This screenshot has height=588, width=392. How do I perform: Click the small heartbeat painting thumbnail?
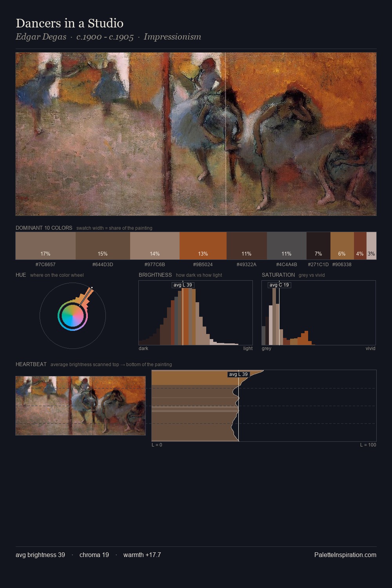[80, 406]
